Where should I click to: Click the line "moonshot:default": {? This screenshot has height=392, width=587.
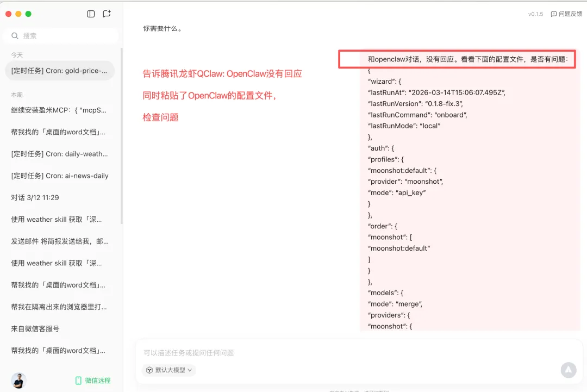(402, 170)
